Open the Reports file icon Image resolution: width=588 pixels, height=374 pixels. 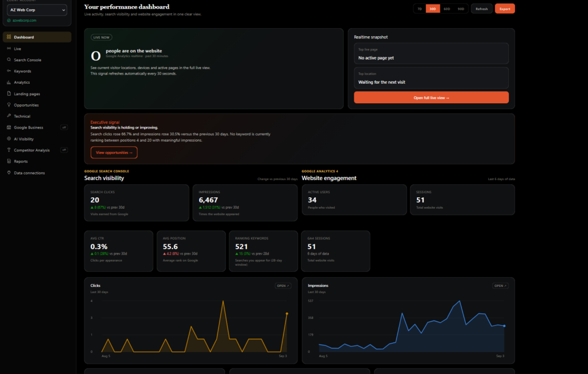tap(9, 161)
